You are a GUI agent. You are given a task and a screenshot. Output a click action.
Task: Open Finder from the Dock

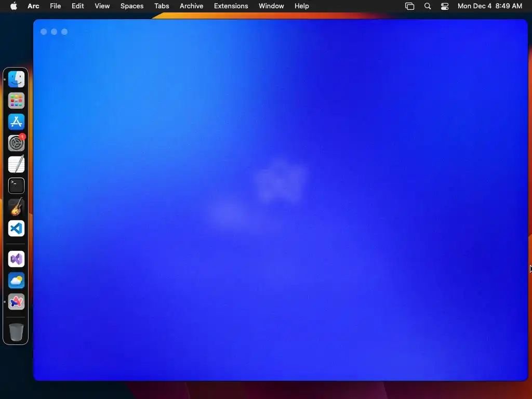(16, 79)
